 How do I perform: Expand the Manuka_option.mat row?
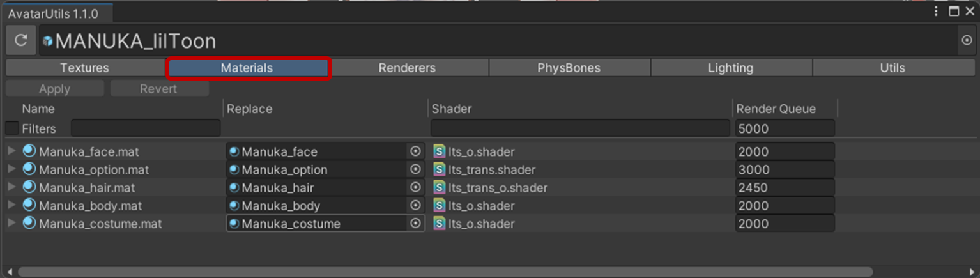(x=11, y=169)
